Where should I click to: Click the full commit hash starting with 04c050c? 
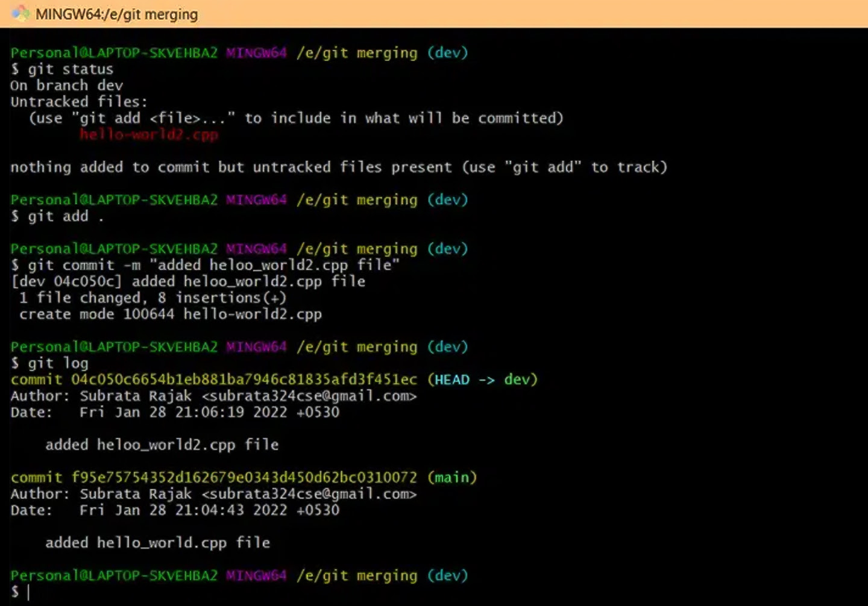click(244, 380)
